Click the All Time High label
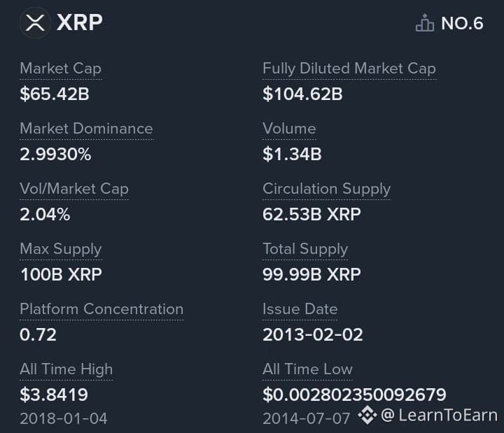This screenshot has width=504, height=433. (x=66, y=369)
